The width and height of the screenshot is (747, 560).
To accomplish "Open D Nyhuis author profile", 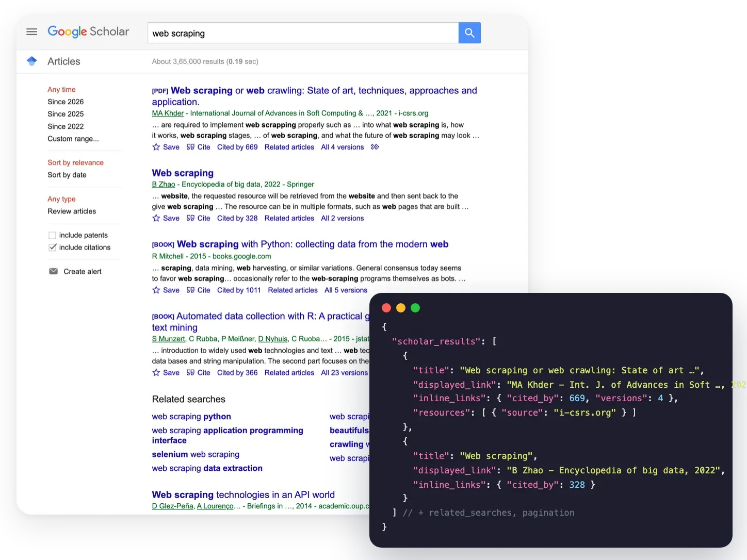I will pyautogui.click(x=273, y=339).
